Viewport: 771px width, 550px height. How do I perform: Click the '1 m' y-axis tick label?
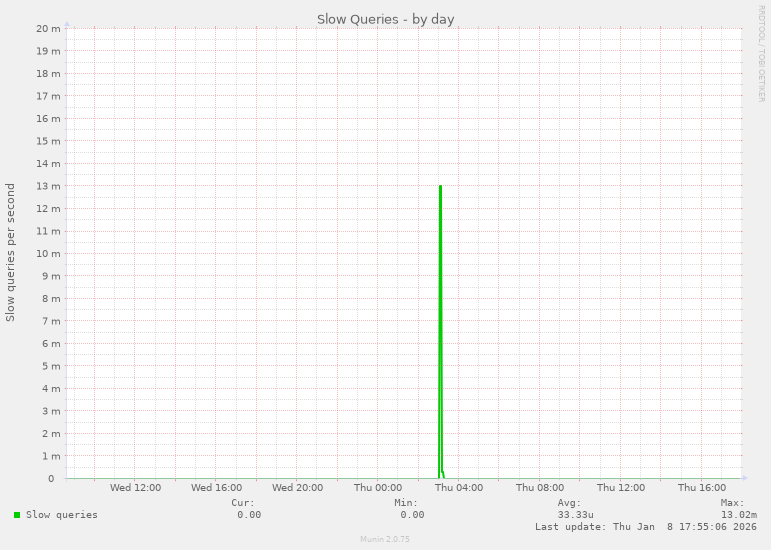point(51,456)
